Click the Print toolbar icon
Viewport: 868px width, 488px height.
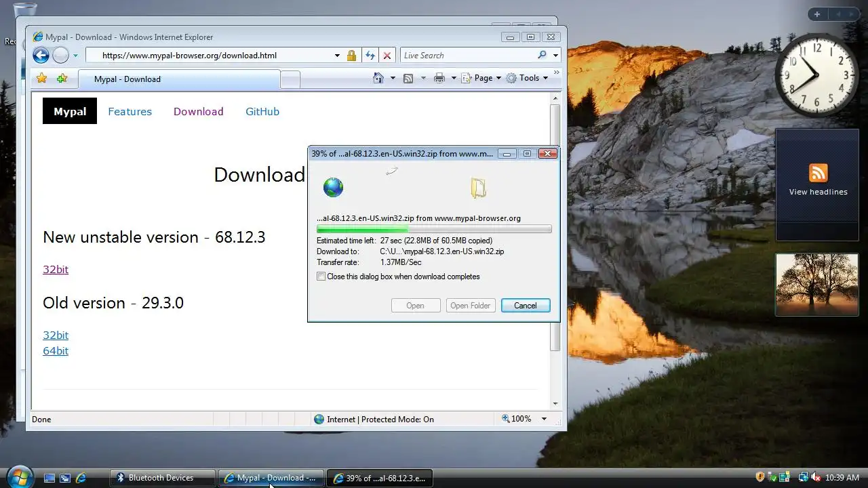pos(439,78)
